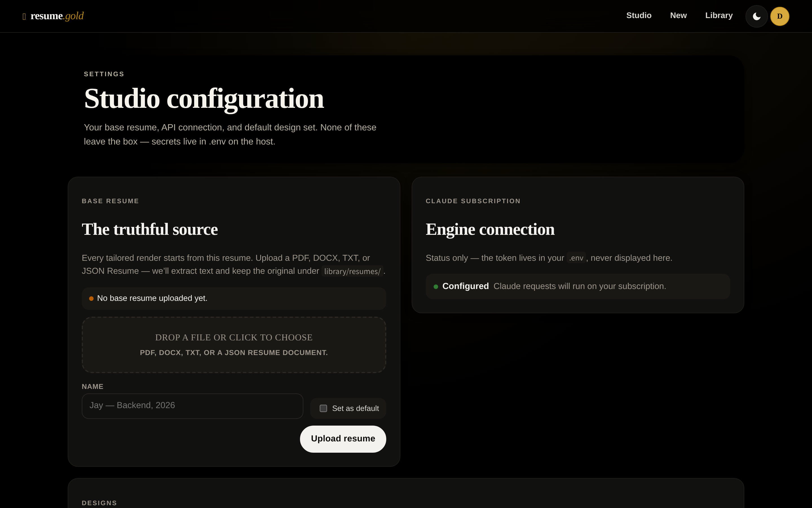Open the Library nav item
The image size is (812, 508).
click(x=719, y=16)
